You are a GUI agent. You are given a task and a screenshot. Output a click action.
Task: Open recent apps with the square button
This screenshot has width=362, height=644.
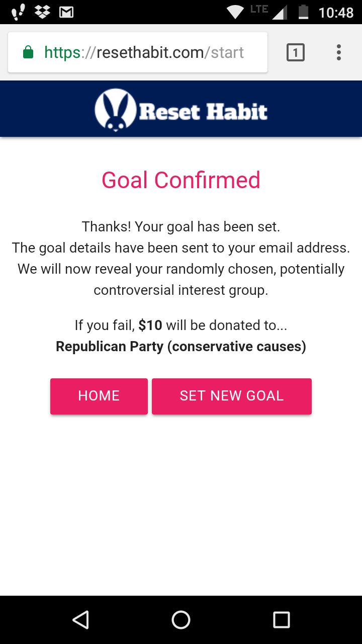coord(281,620)
